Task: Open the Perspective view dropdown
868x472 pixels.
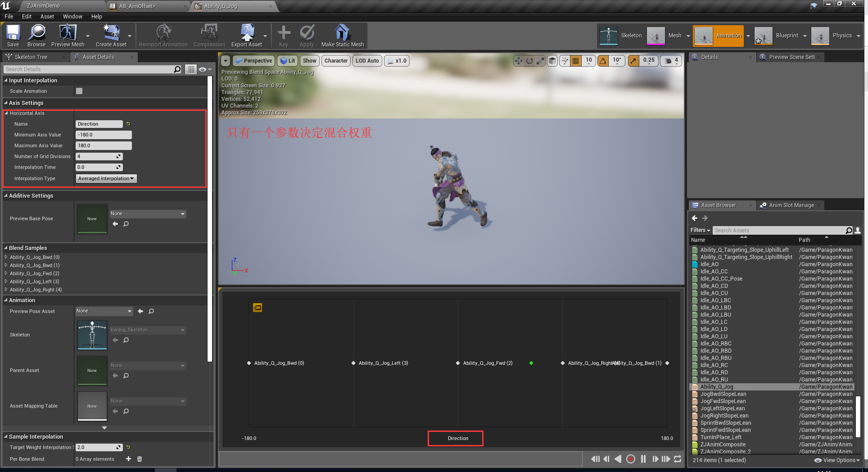Action: click(253, 60)
